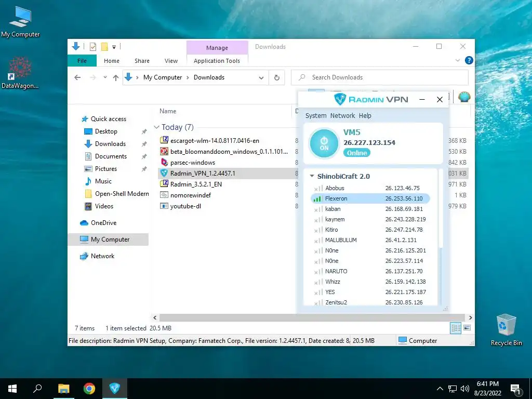The height and width of the screenshot is (399, 532).
Task: Select the kaynem peer entry
Action: pyautogui.click(x=370, y=219)
